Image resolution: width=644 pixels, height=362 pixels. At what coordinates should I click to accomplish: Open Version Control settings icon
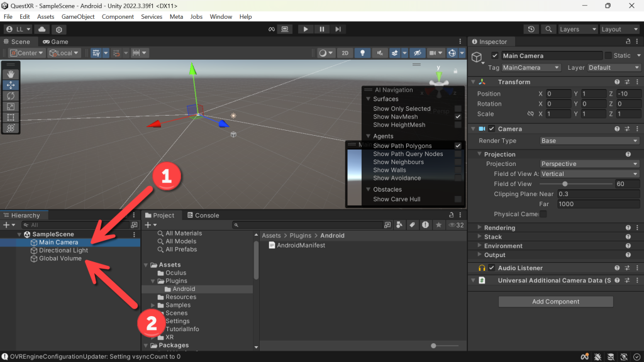(x=58, y=30)
